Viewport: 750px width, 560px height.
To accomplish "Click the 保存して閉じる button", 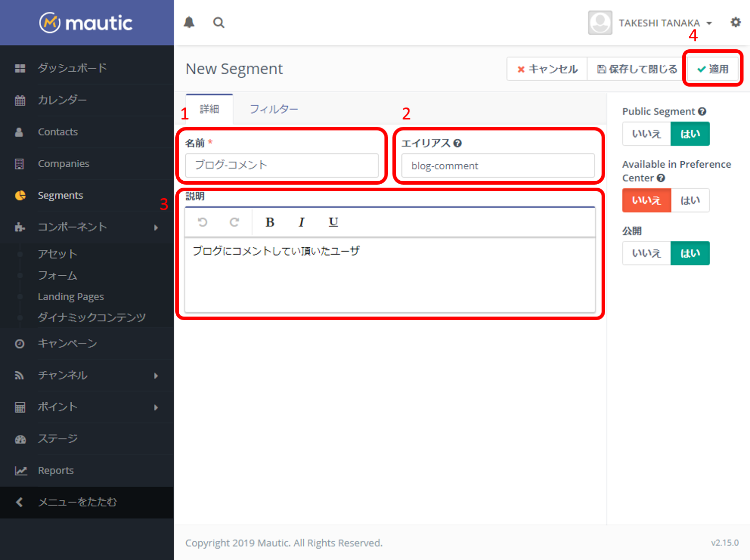I will point(637,69).
